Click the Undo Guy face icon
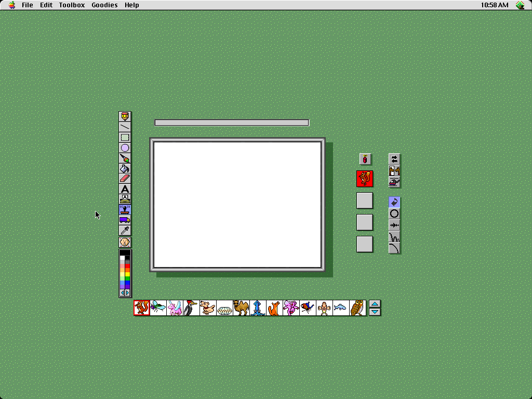 [x=125, y=242]
